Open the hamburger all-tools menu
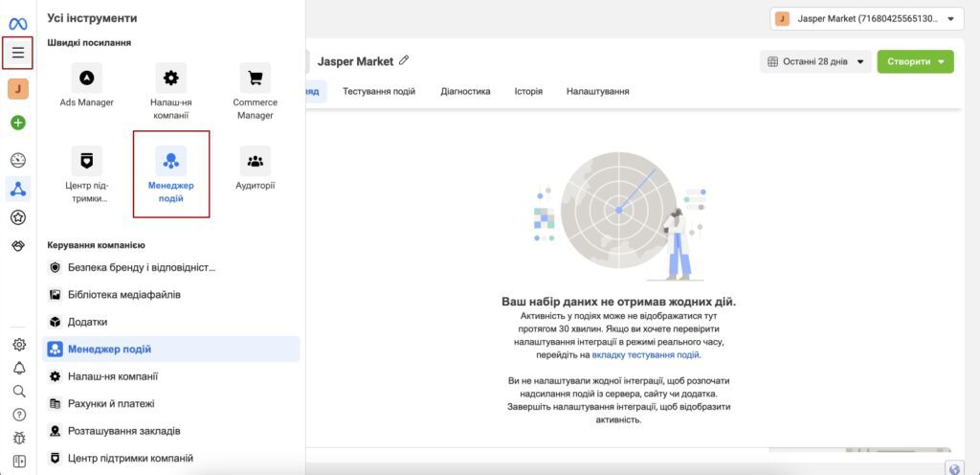The height and width of the screenshot is (475, 980). click(18, 53)
